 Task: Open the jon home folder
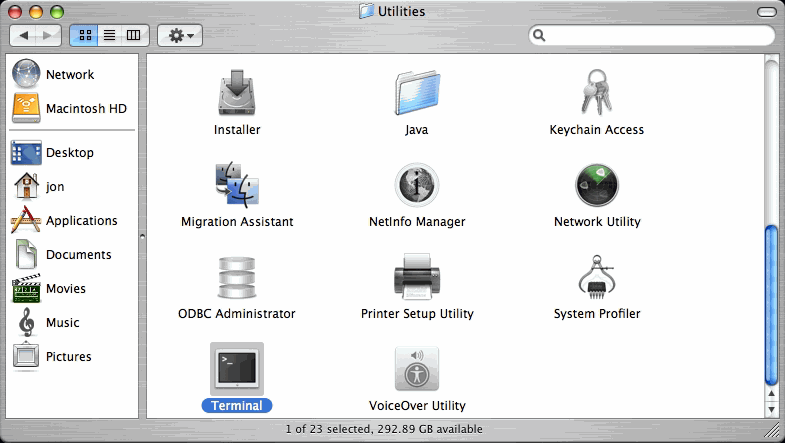pos(38,186)
